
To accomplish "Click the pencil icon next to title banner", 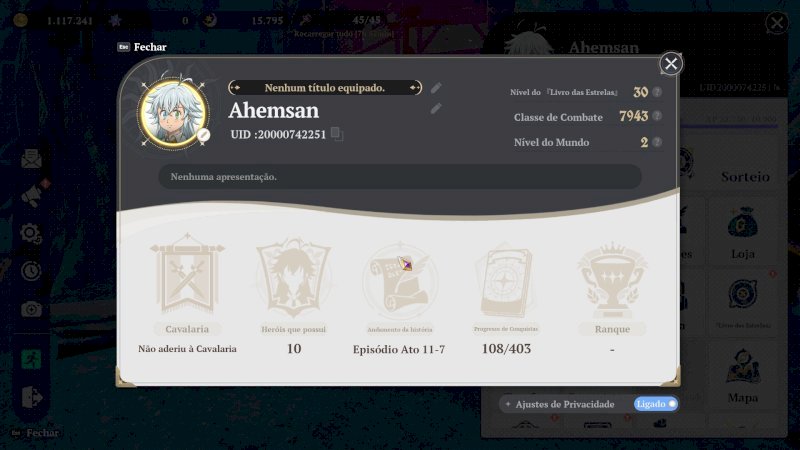I will click(x=436, y=88).
